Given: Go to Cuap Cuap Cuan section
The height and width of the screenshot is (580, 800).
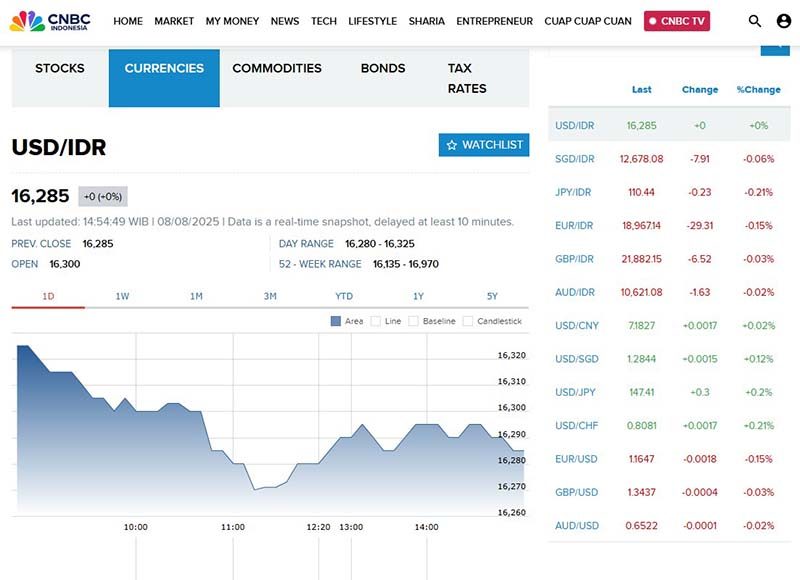Looking at the screenshot, I should [588, 21].
